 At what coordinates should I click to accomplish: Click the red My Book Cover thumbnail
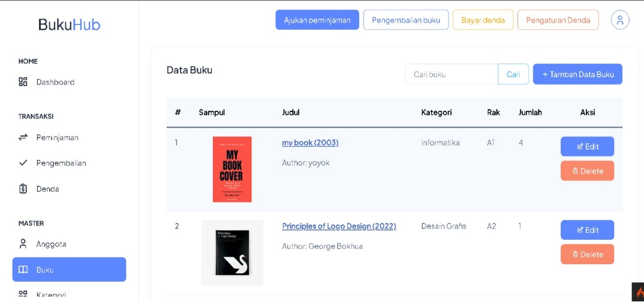coord(232,170)
